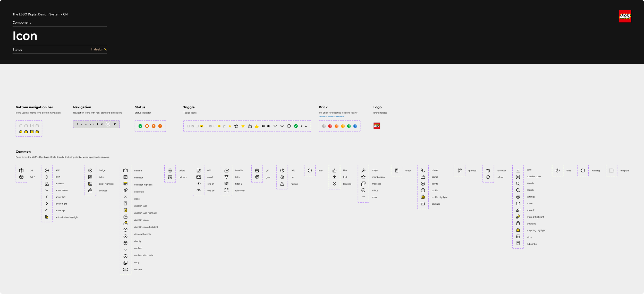The height and width of the screenshot is (294, 644).
Task: Click the yellow checked checkbox in Toggle
Action: [201, 126]
